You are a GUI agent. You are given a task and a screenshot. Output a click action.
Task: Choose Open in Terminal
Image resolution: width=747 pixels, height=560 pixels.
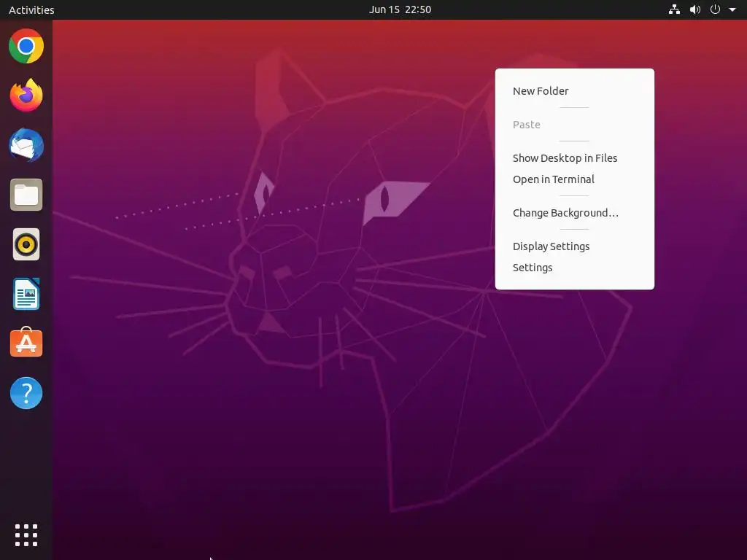click(575, 179)
